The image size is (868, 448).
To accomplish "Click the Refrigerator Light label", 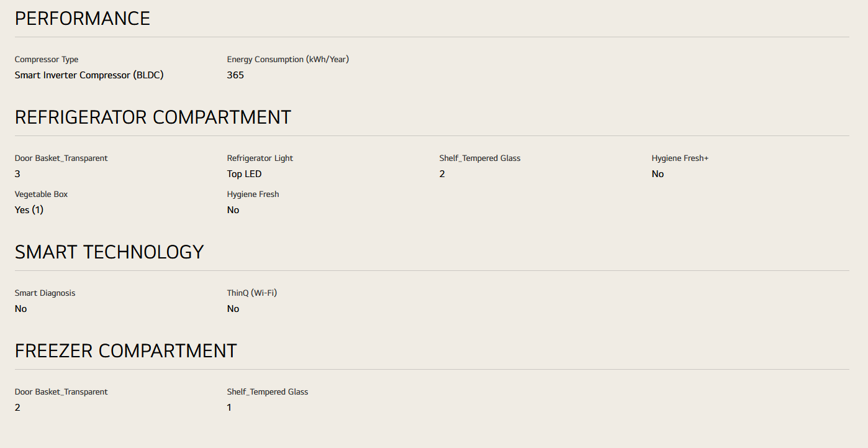I will pos(260,158).
